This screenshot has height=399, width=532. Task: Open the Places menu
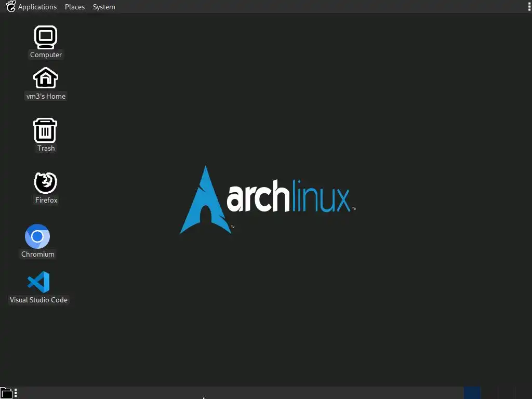coord(75,7)
